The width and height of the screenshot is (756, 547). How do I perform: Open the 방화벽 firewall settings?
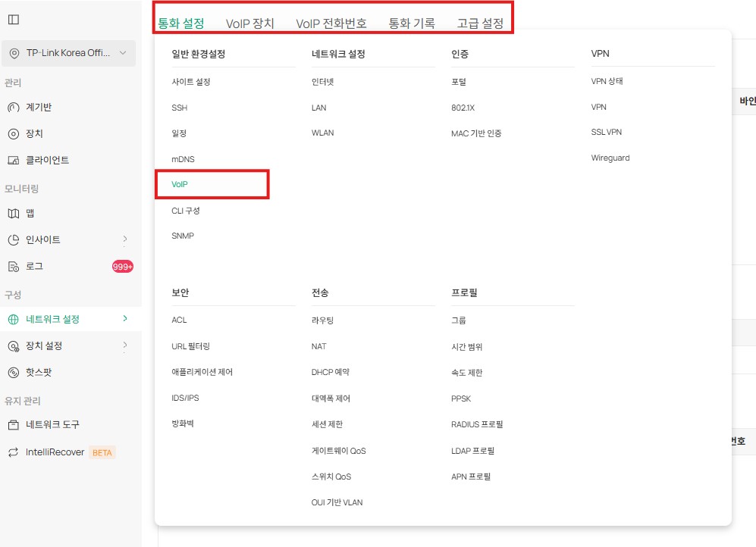[x=182, y=424]
